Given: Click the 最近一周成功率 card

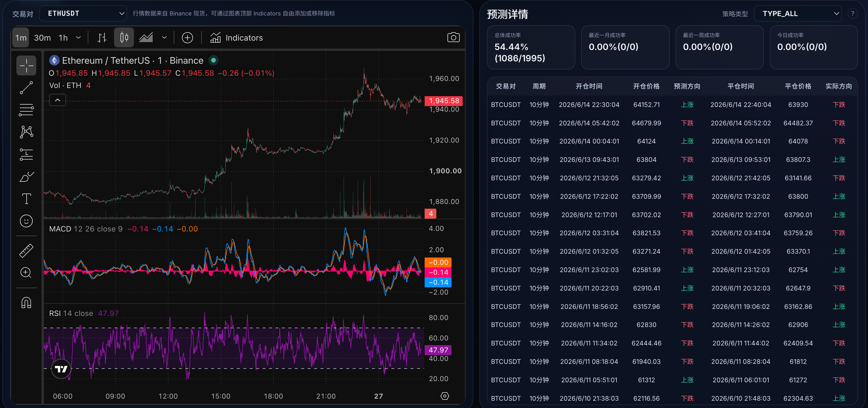Looking at the screenshot, I should tap(719, 47).
